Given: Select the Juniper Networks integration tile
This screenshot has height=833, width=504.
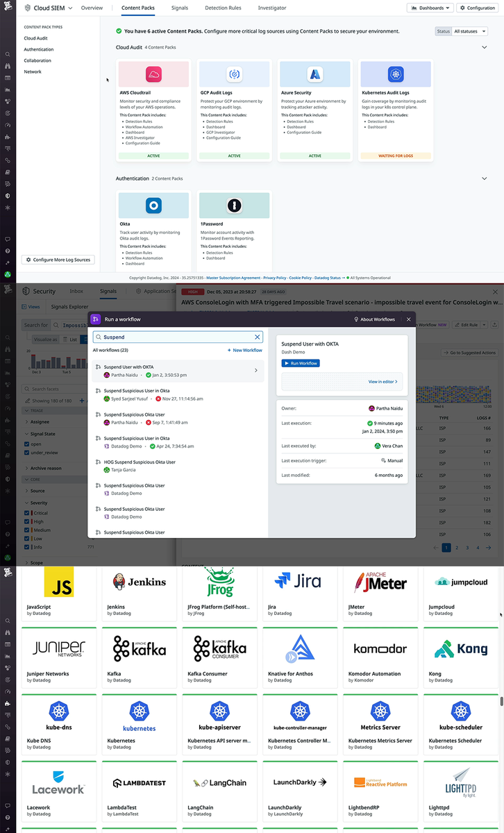Looking at the screenshot, I should click(59, 657).
